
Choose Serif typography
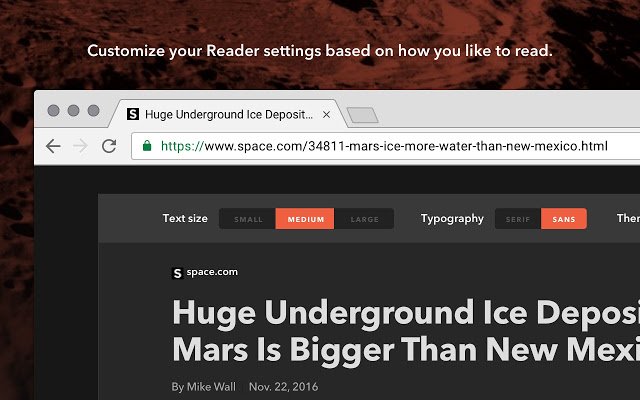(518, 219)
